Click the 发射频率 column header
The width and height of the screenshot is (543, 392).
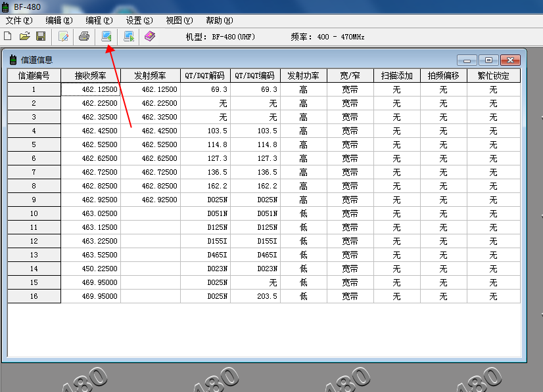[151, 76]
